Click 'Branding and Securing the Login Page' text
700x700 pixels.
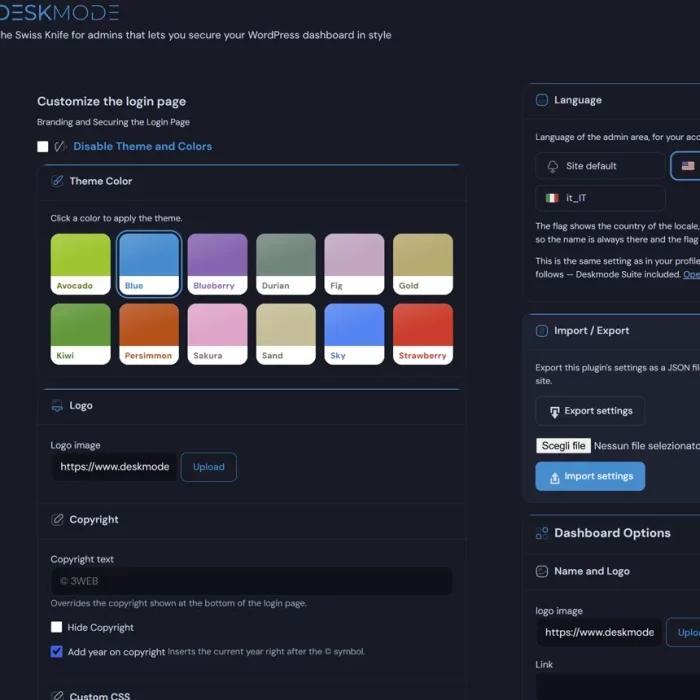[x=113, y=122]
